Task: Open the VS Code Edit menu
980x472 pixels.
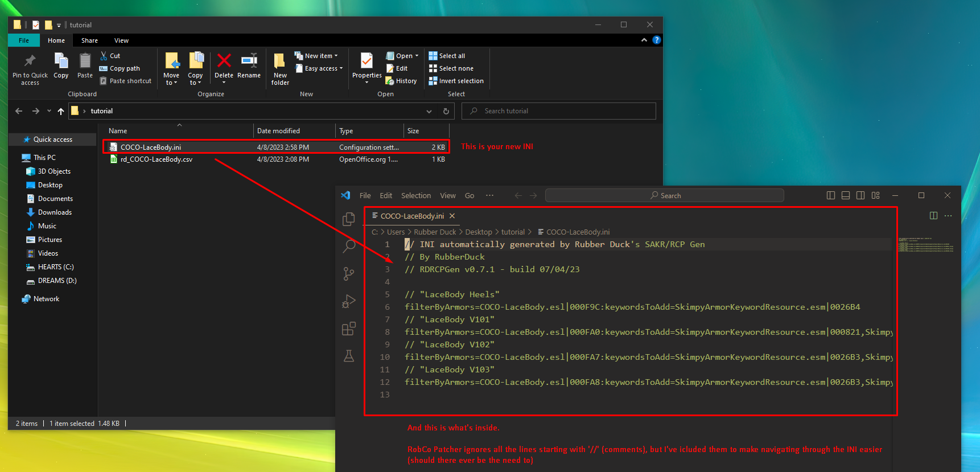Action: (x=386, y=195)
